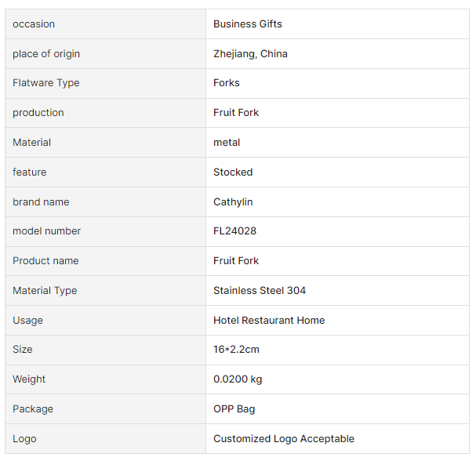Select the '16*2.2cm' size value

pyautogui.click(x=236, y=350)
